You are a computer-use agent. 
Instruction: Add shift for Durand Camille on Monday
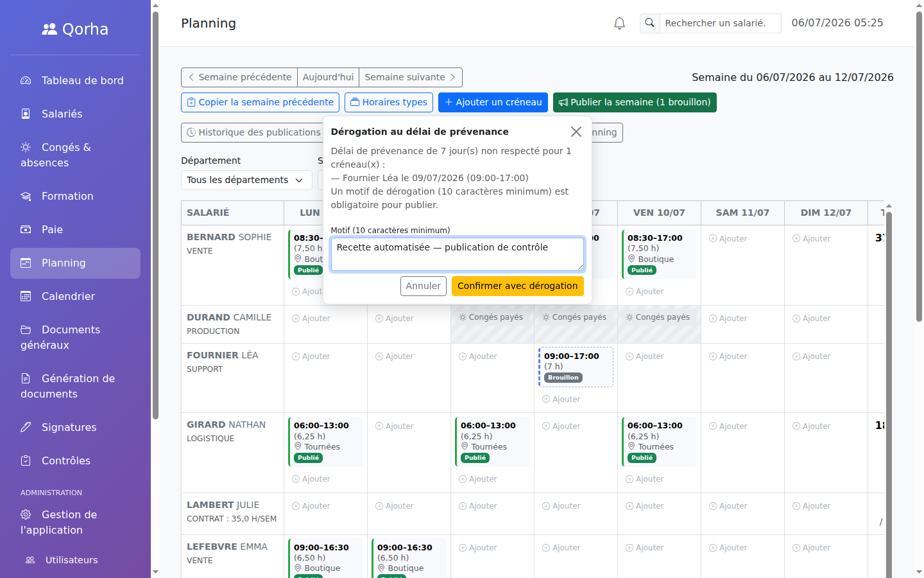(311, 319)
